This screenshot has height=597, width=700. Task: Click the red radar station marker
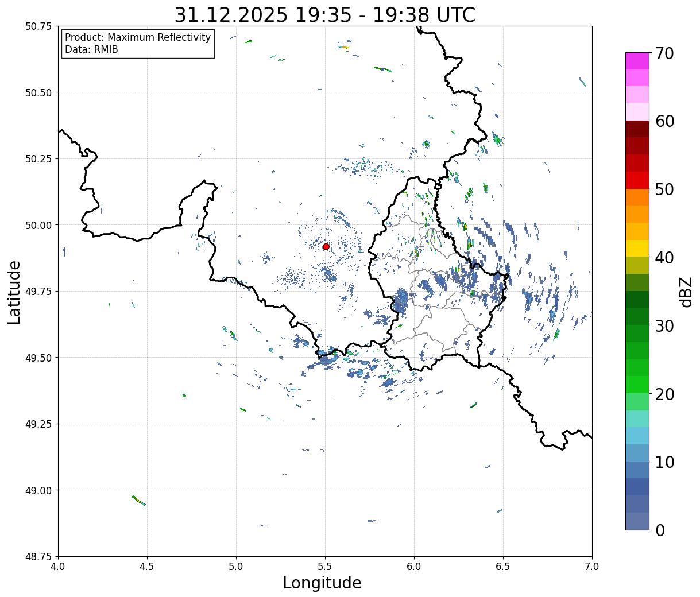326,246
